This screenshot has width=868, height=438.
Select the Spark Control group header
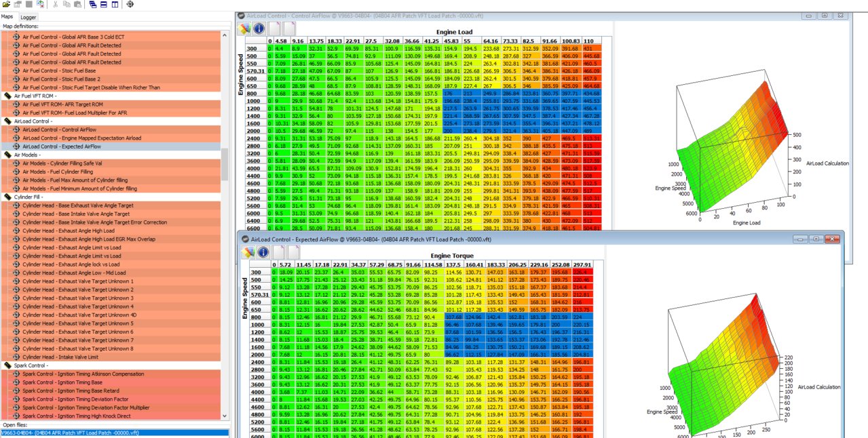(111, 365)
